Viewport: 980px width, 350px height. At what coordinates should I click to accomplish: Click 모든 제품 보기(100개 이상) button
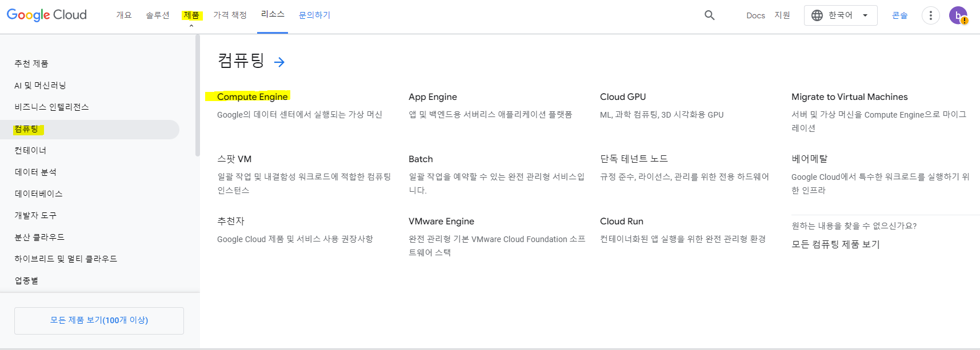click(x=99, y=320)
